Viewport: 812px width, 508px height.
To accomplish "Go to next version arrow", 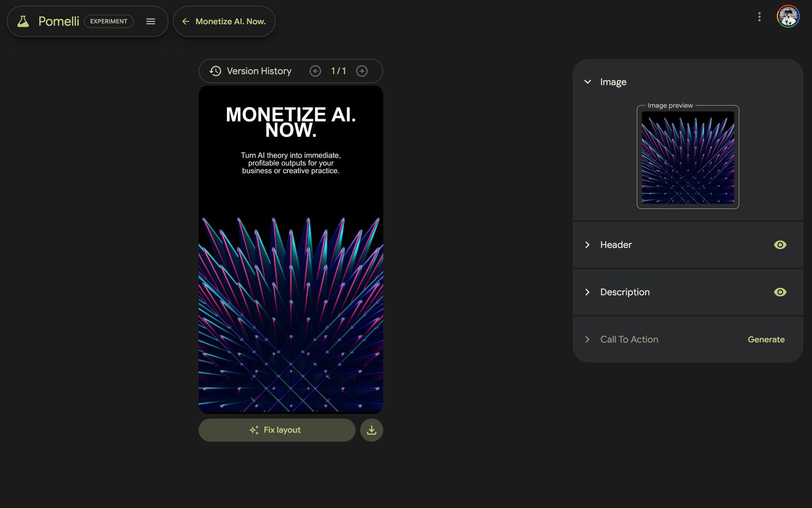I will [x=362, y=71].
